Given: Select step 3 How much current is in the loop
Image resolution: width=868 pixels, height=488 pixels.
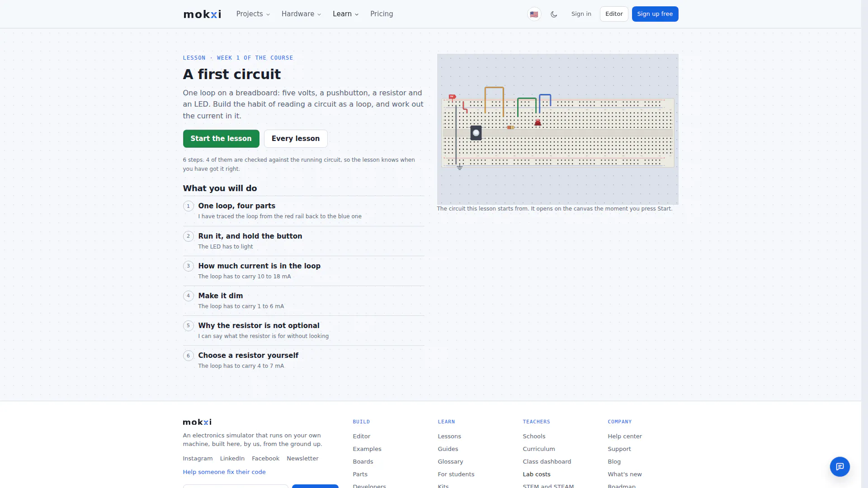Looking at the screenshot, I should pos(303,271).
